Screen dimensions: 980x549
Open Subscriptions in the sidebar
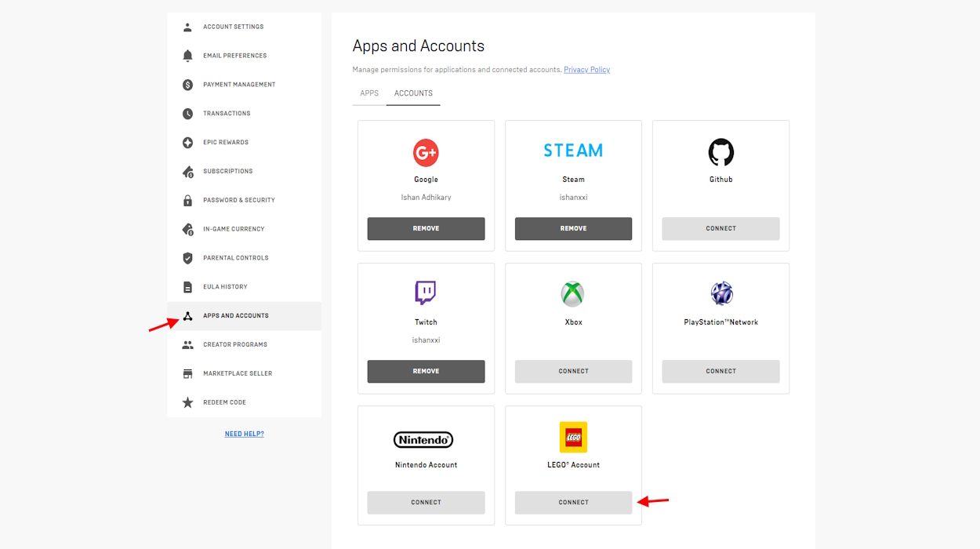[x=227, y=171]
